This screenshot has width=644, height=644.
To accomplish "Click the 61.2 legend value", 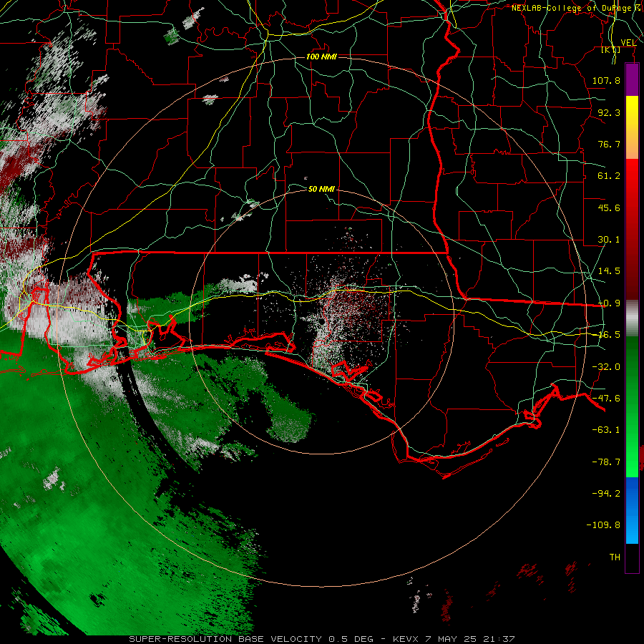I will coord(609,176).
